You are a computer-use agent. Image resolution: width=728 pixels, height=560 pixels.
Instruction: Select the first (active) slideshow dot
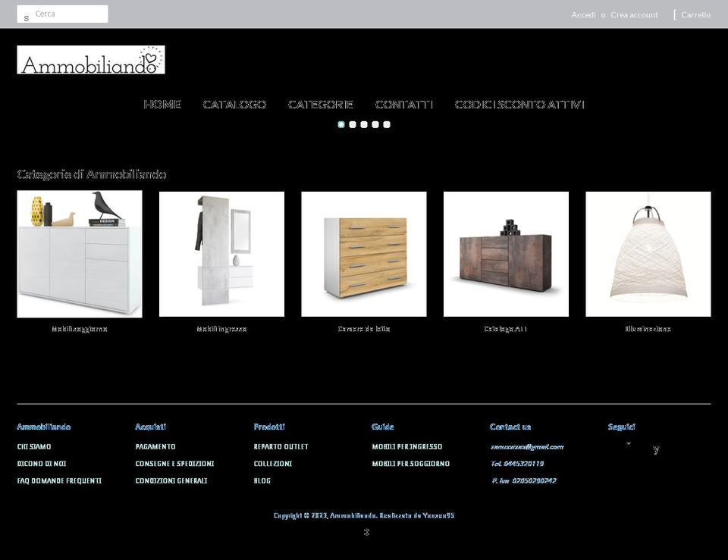pyautogui.click(x=341, y=124)
